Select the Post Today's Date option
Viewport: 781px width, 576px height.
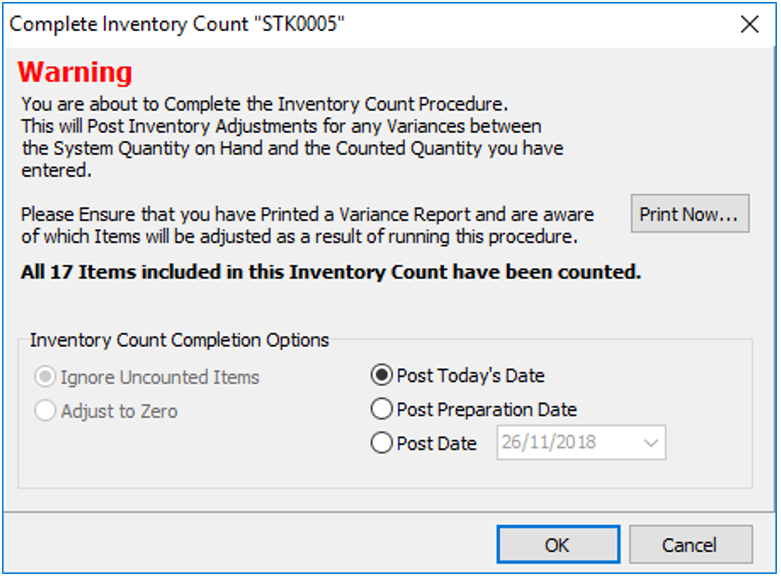pos(382,376)
